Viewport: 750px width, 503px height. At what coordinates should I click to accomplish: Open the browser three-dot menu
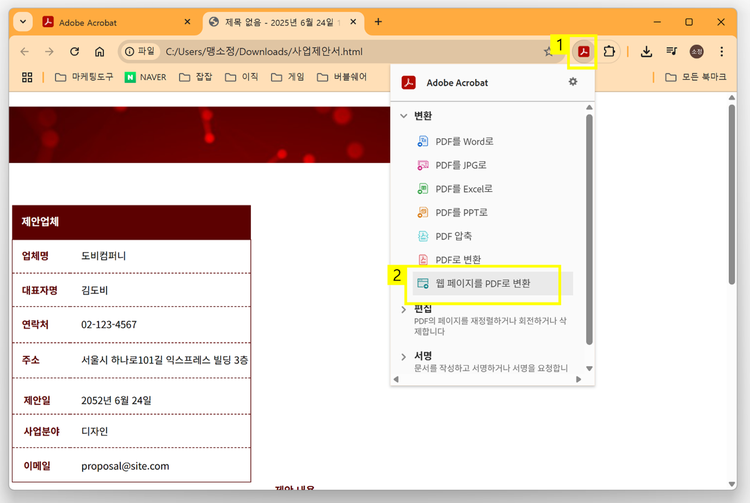tap(721, 52)
